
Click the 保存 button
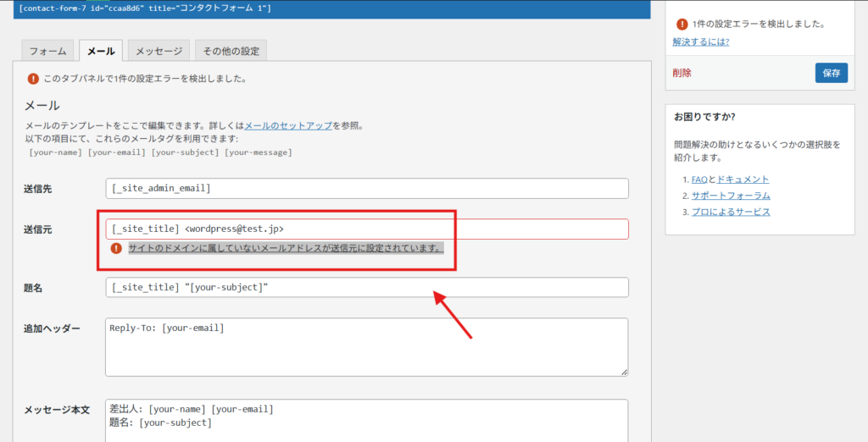(831, 73)
